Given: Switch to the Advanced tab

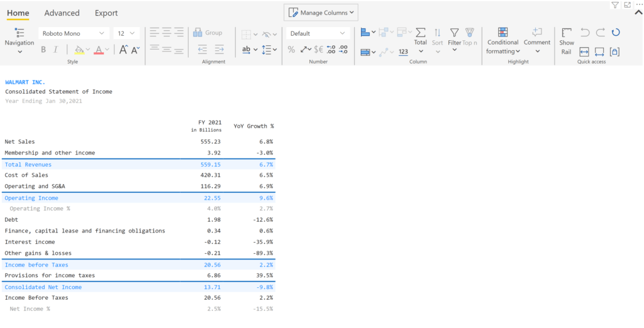Looking at the screenshot, I should pos(62,13).
